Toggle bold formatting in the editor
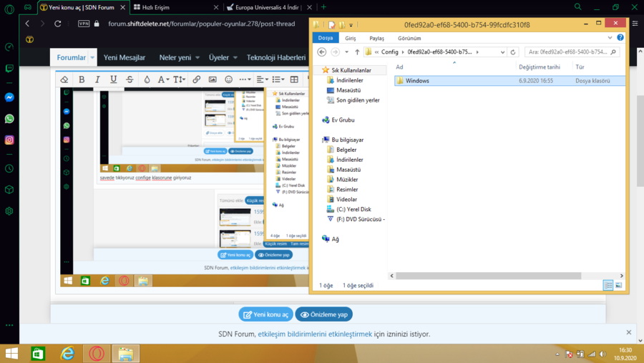This screenshot has width=644, height=363. pyautogui.click(x=82, y=79)
